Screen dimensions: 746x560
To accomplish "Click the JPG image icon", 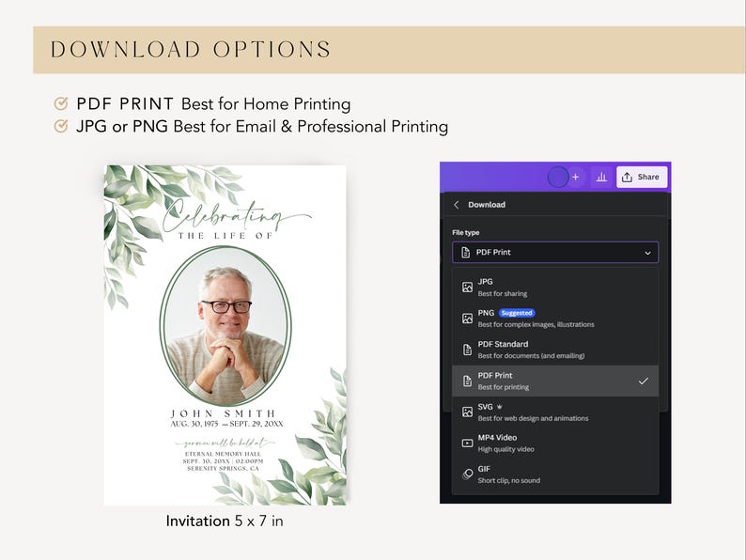I will click(467, 287).
